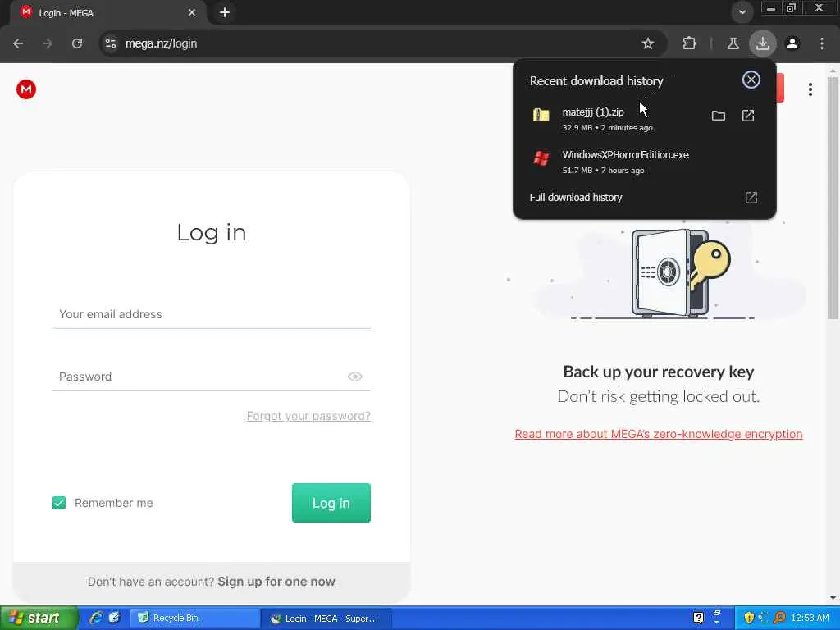This screenshot has height=630, width=840.
Task: Open the Chrome profile avatar
Action: click(792, 43)
